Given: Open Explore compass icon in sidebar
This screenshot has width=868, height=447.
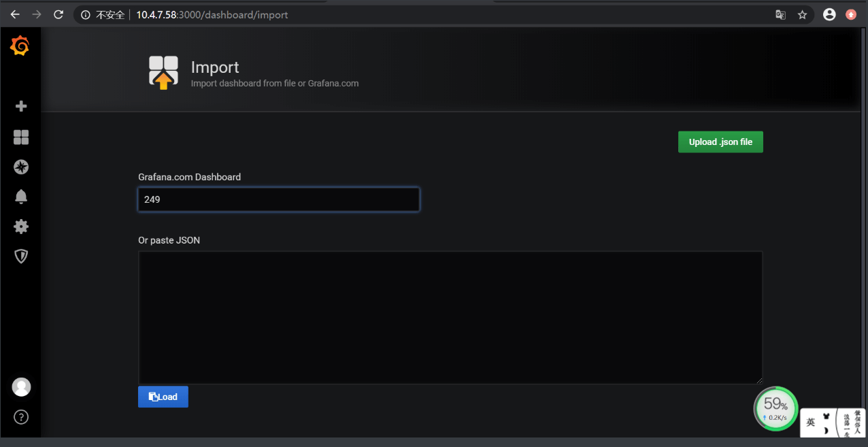Looking at the screenshot, I should pyautogui.click(x=21, y=167).
